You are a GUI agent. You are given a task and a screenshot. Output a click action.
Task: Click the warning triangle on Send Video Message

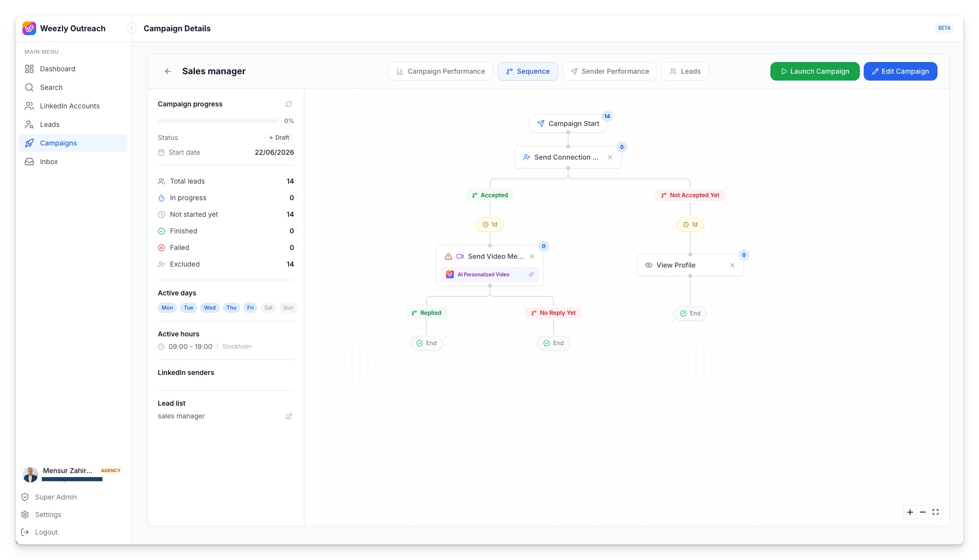coord(448,256)
